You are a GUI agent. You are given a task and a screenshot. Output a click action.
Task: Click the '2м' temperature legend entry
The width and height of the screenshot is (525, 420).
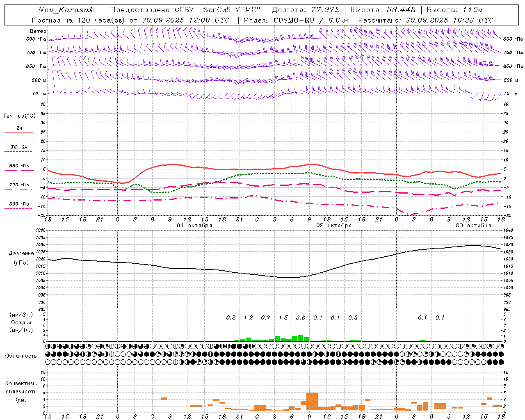(x=19, y=128)
